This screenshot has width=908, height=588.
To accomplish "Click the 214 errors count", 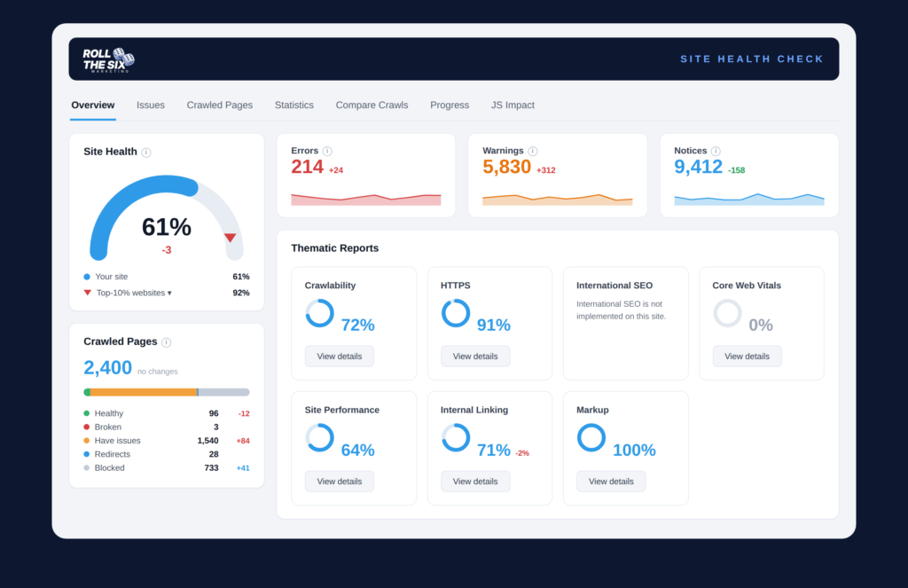I will [307, 167].
